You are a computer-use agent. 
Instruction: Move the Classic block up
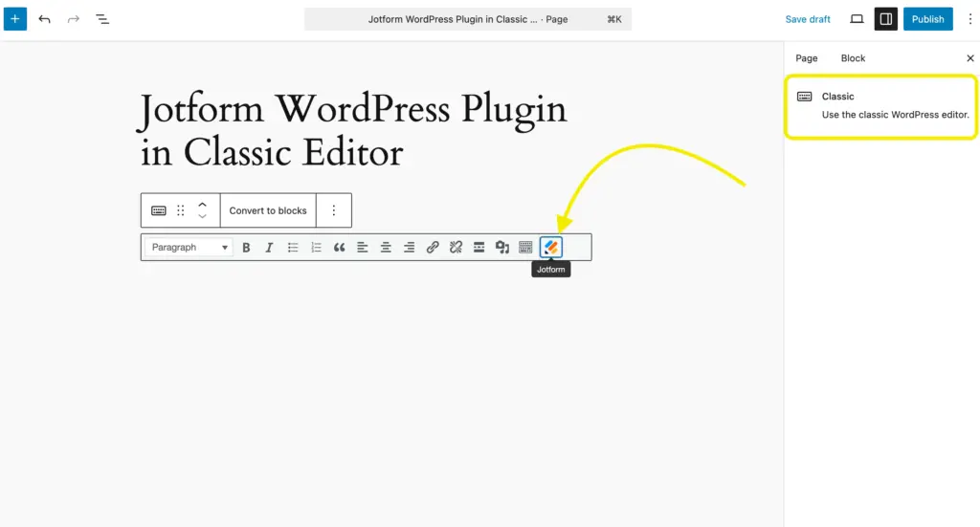[x=203, y=204]
